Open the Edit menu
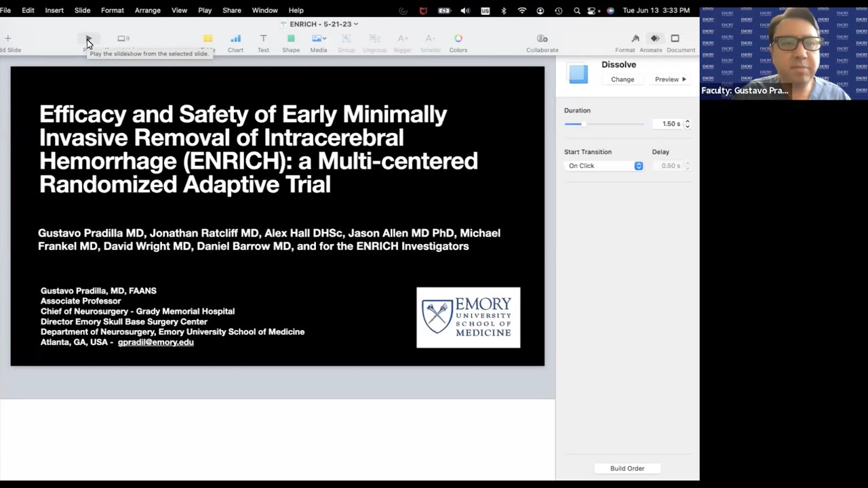 pos(28,10)
